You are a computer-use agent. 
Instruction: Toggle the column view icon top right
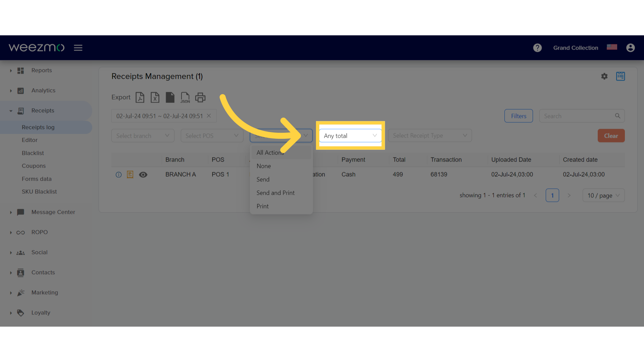coord(621,76)
